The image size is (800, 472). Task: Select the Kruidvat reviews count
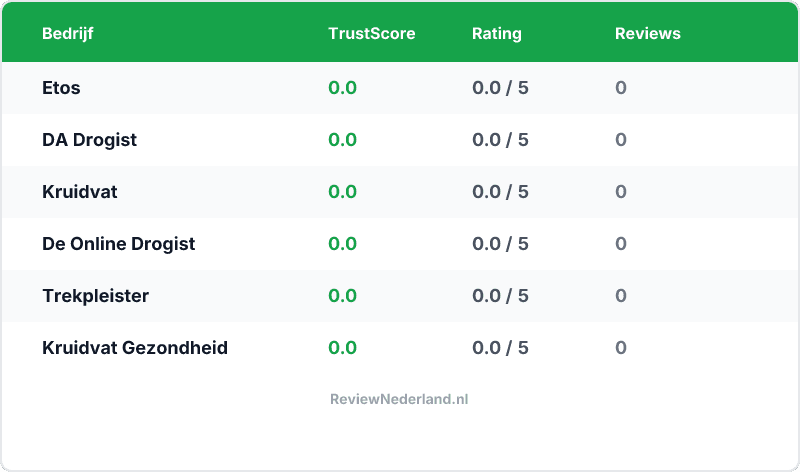pyautogui.click(x=621, y=192)
